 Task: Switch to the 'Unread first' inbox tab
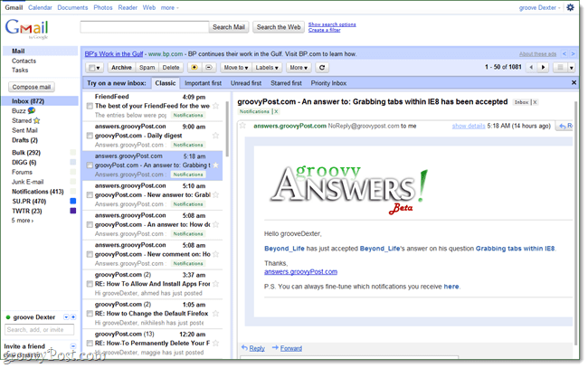[x=246, y=83]
